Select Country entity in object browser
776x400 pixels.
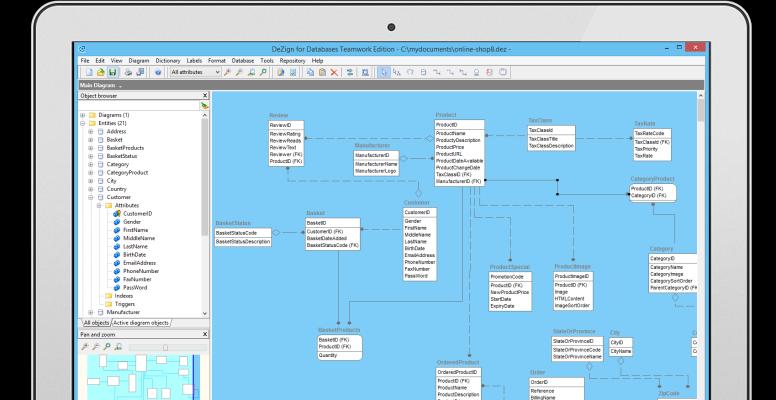[116, 189]
